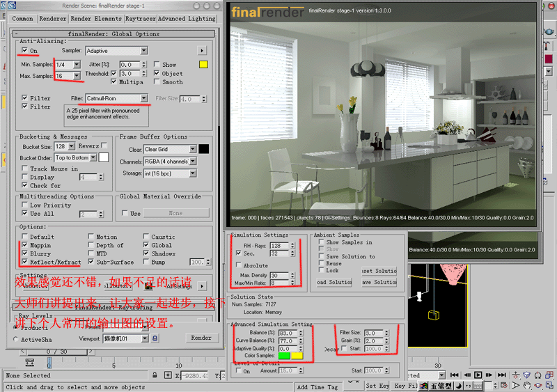
Task: Toggle the selection lock padlock icon
Action: [155, 375]
